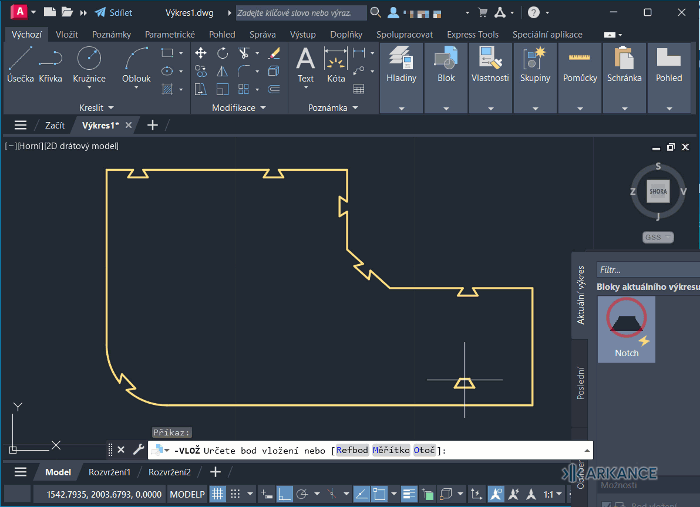Expand the Poznámka panel
700x507 pixels.
[333, 108]
